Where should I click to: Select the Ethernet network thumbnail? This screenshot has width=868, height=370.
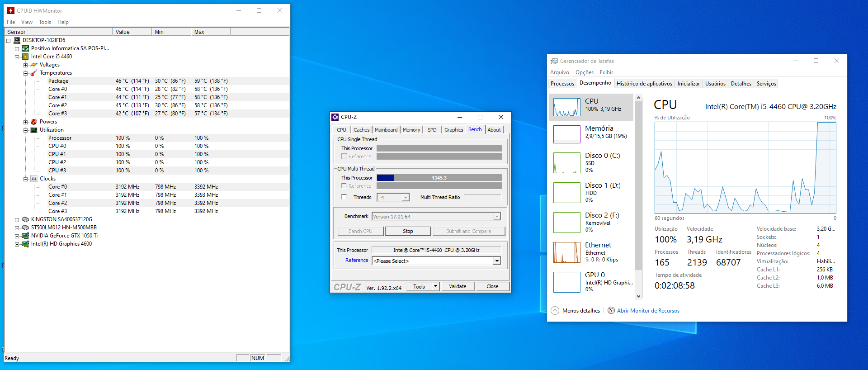coord(567,252)
